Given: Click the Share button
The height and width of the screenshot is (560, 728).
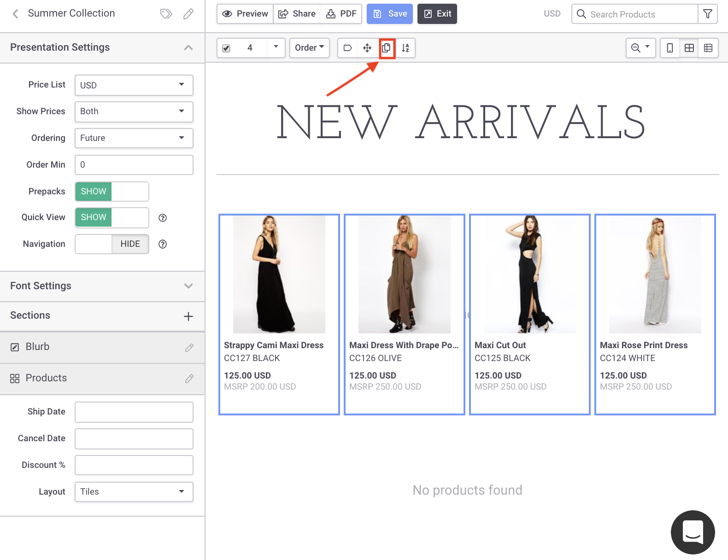Looking at the screenshot, I should pos(297,14).
